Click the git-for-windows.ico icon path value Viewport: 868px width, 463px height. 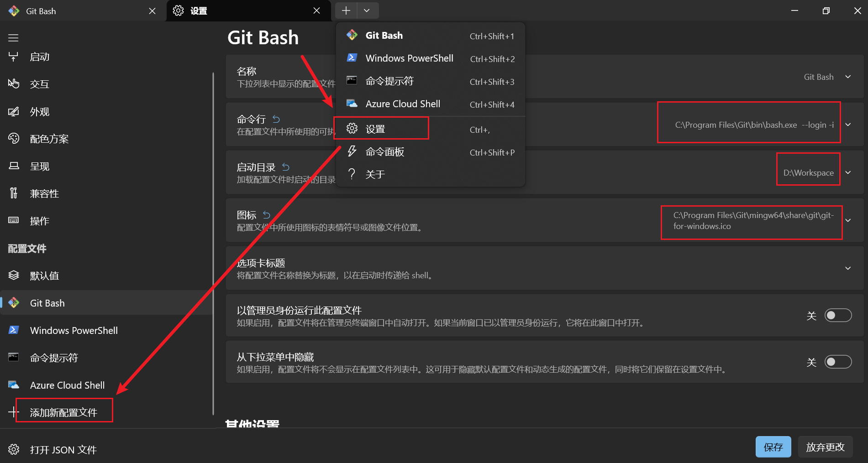(x=753, y=221)
